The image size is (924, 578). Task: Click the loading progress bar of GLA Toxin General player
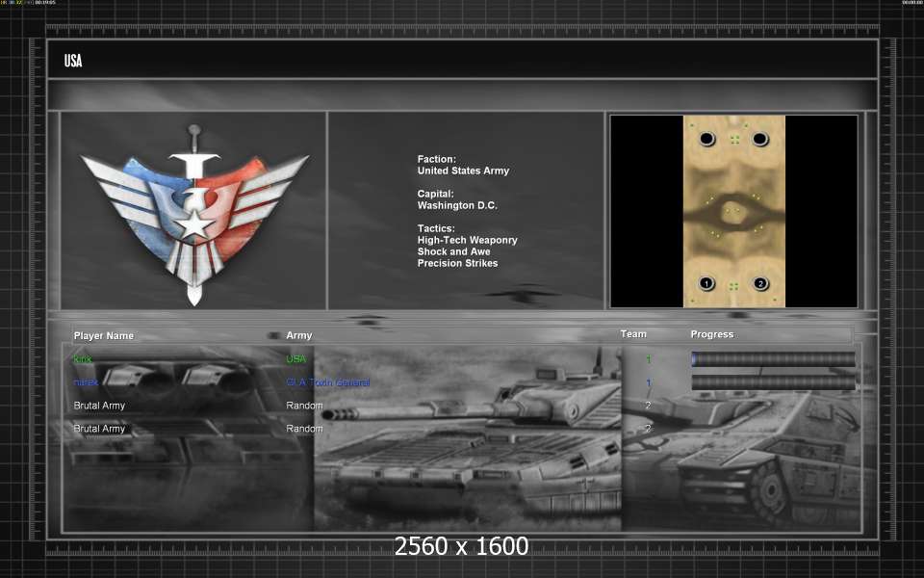(x=773, y=382)
